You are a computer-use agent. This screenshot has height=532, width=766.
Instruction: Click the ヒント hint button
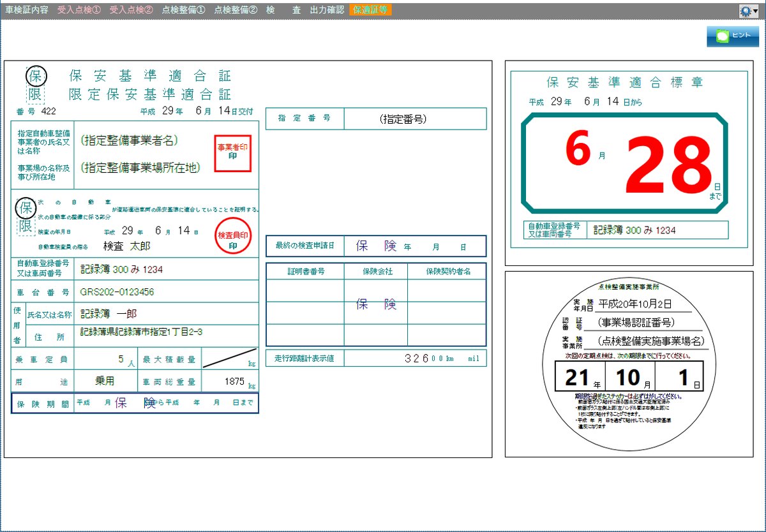point(732,36)
